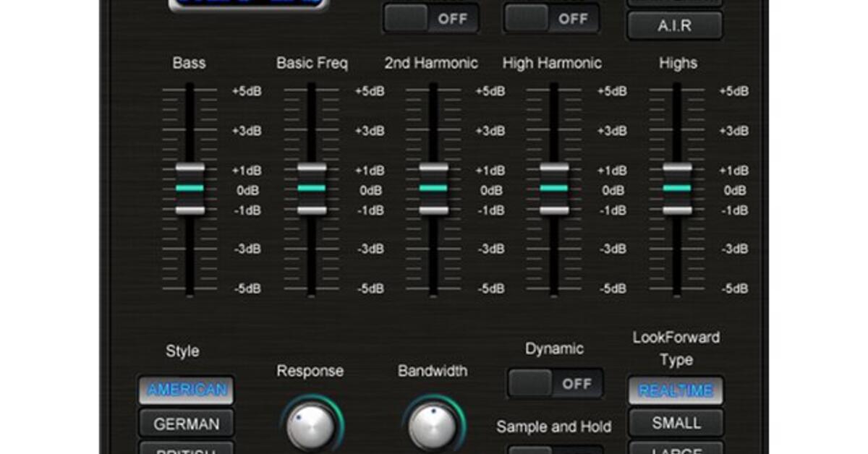
Task: Select the AMERICAN style
Action: pyautogui.click(x=186, y=390)
